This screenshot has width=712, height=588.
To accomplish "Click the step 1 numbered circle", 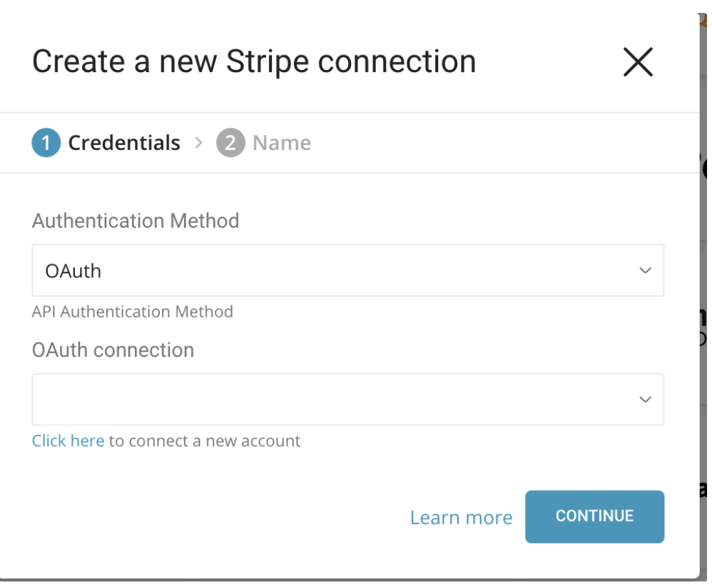I will pyautogui.click(x=46, y=143).
